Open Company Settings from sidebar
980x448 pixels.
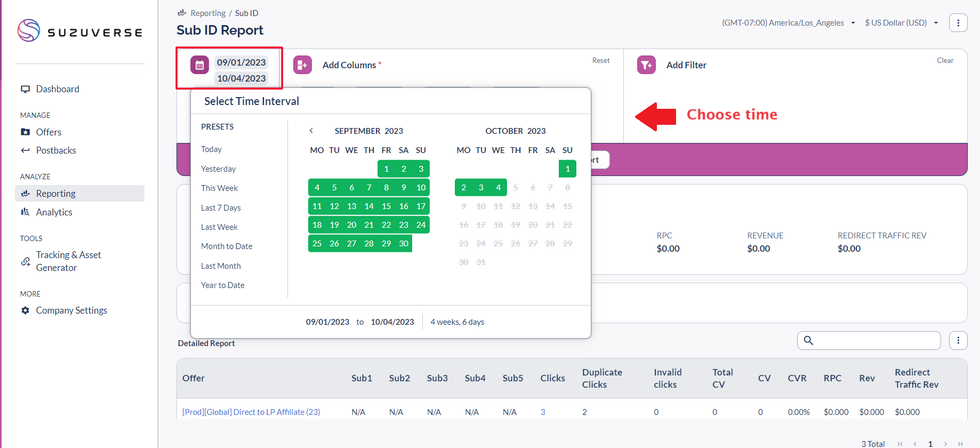pos(71,310)
